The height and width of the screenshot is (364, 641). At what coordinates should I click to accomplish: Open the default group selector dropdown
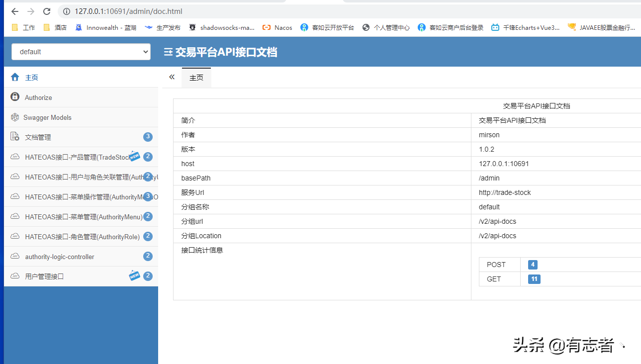[81, 52]
